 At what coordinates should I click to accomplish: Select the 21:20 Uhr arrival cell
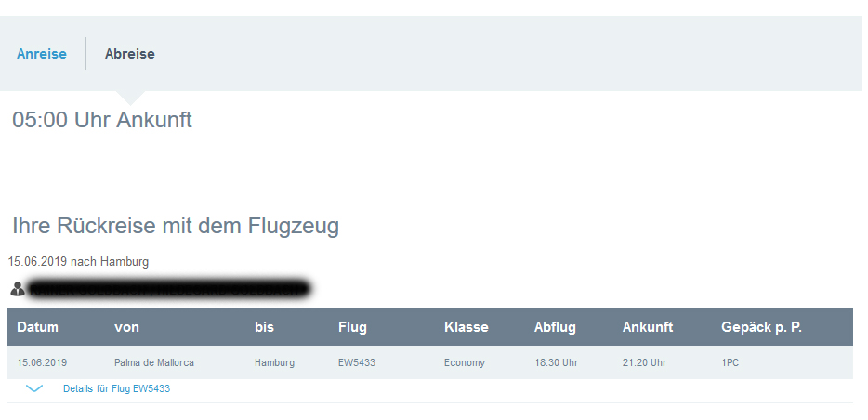tap(644, 362)
